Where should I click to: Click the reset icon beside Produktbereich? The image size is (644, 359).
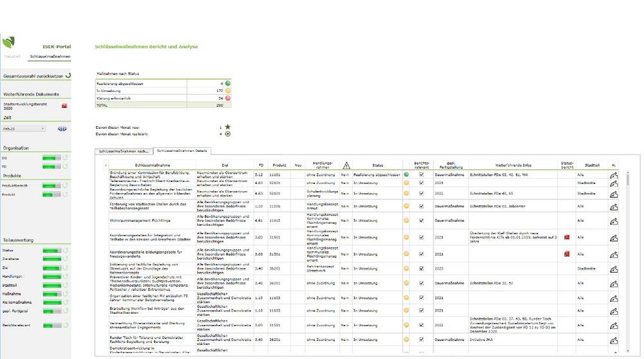pos(65,186)
